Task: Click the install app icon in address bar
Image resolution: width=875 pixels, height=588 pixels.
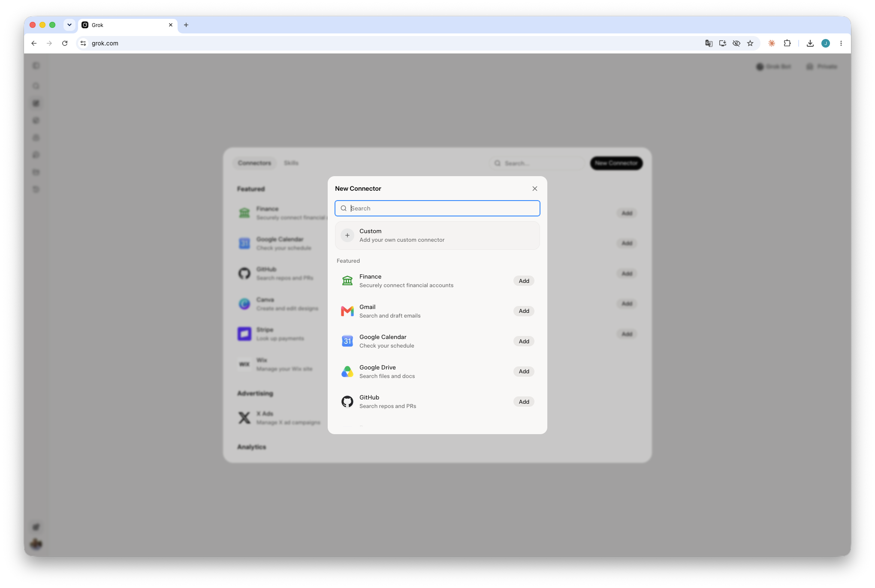Action: [723, 43]
